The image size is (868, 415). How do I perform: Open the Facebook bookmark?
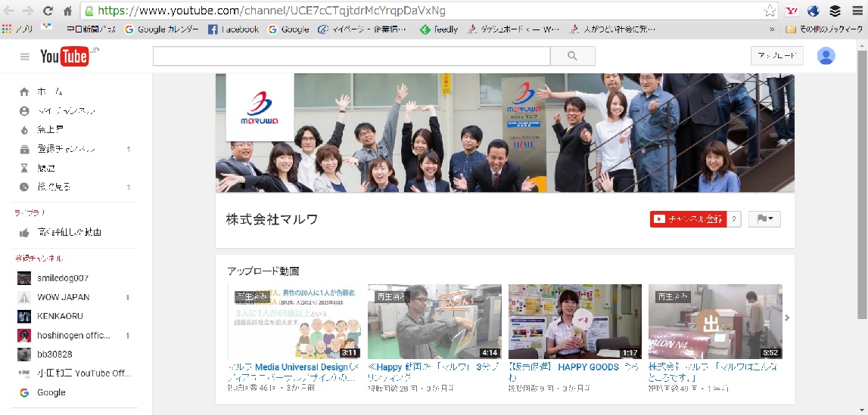[x=234, y=29]
